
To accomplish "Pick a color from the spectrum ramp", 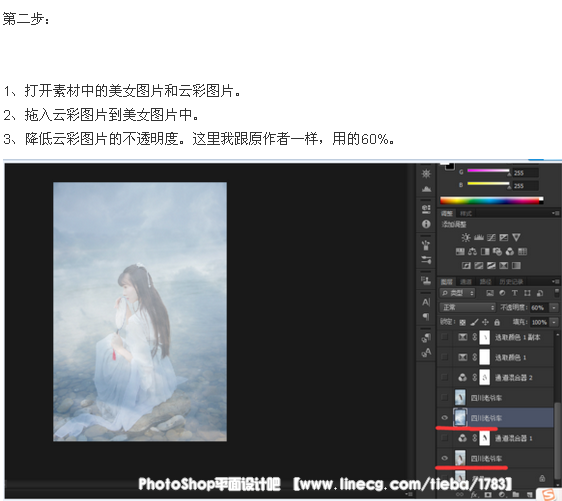I will pyautogui.click(x=491, y=201).
